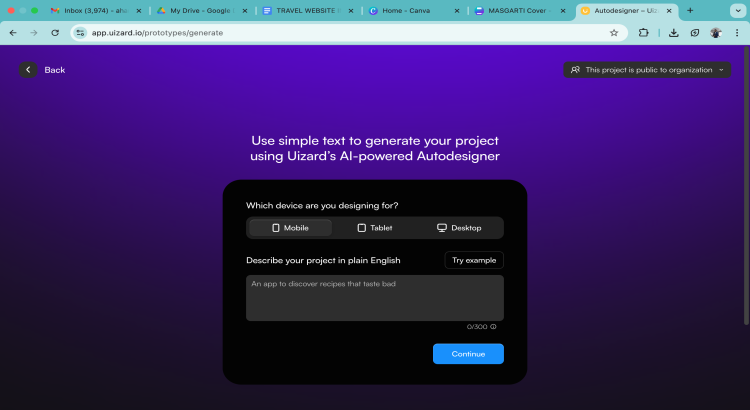750x410 pixels.
Task: Open a new browser tab
Action: tap(690, 11)
